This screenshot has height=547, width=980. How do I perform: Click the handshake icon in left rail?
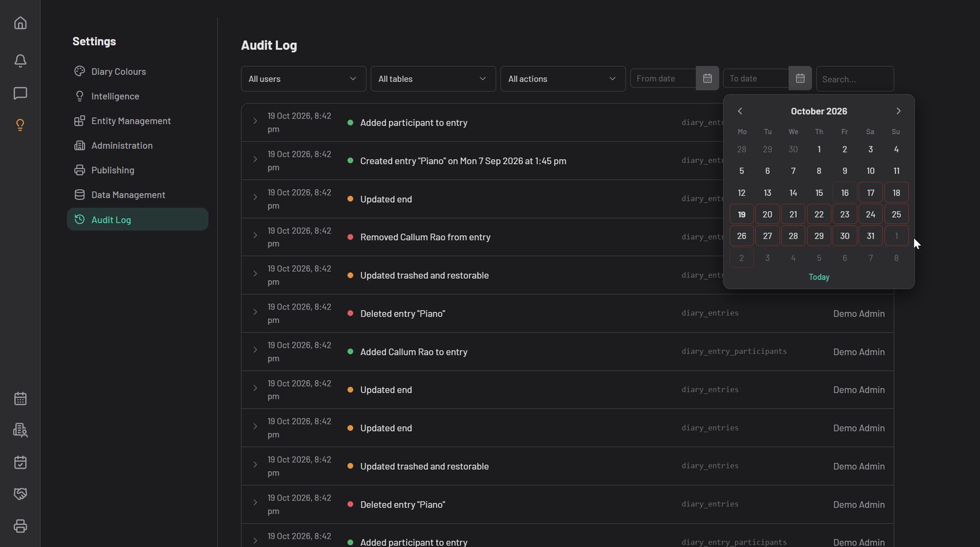(x=20, y=494)
